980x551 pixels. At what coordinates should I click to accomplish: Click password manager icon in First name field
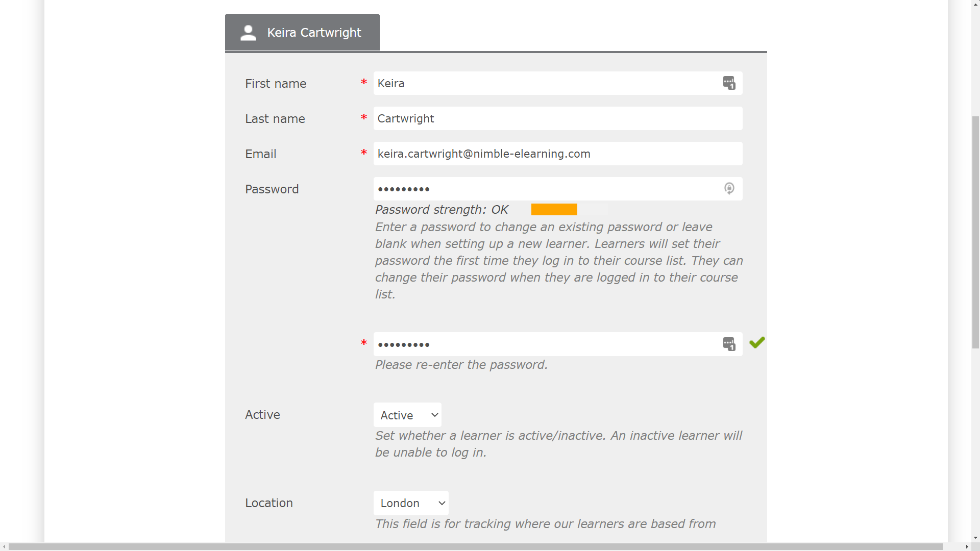click(729, 83)
